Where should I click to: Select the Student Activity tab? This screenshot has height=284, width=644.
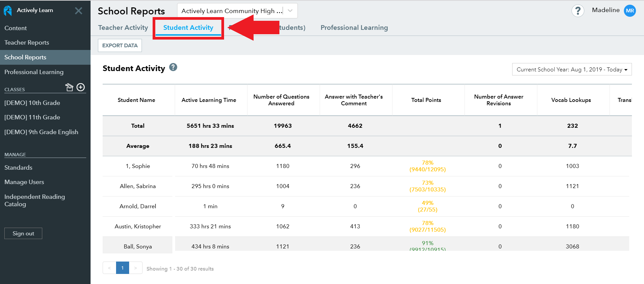[x=188, y=27]
